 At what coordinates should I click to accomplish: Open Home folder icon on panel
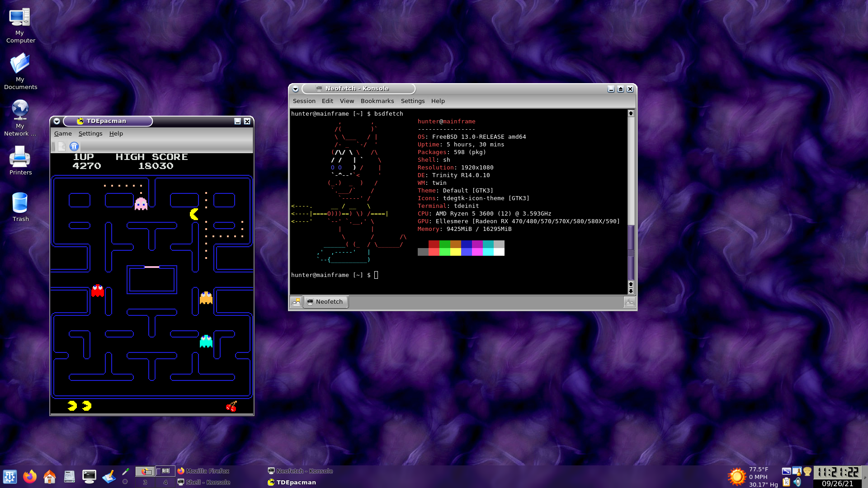(50, 477)
